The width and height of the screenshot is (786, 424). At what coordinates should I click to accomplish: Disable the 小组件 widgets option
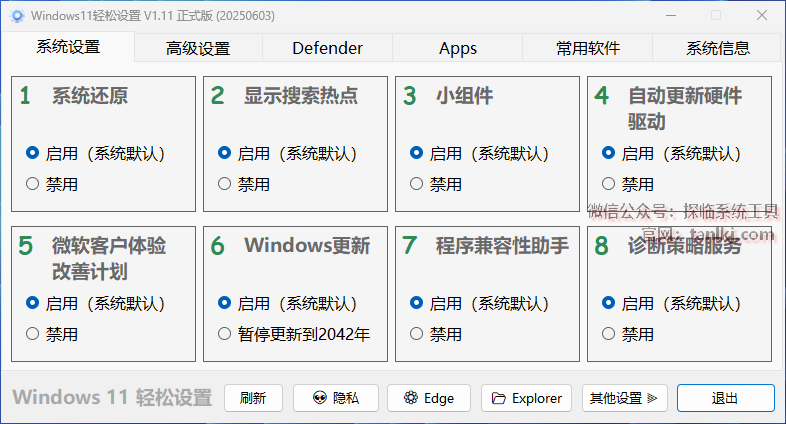417,184
